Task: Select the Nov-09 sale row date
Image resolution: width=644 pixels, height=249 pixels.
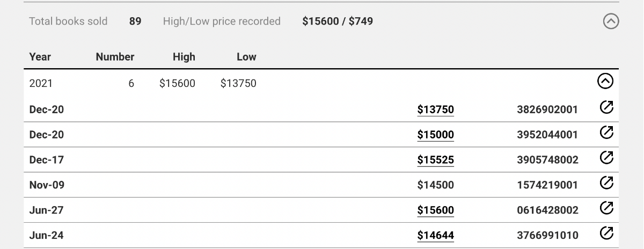Action: click(x=47, y=185)
